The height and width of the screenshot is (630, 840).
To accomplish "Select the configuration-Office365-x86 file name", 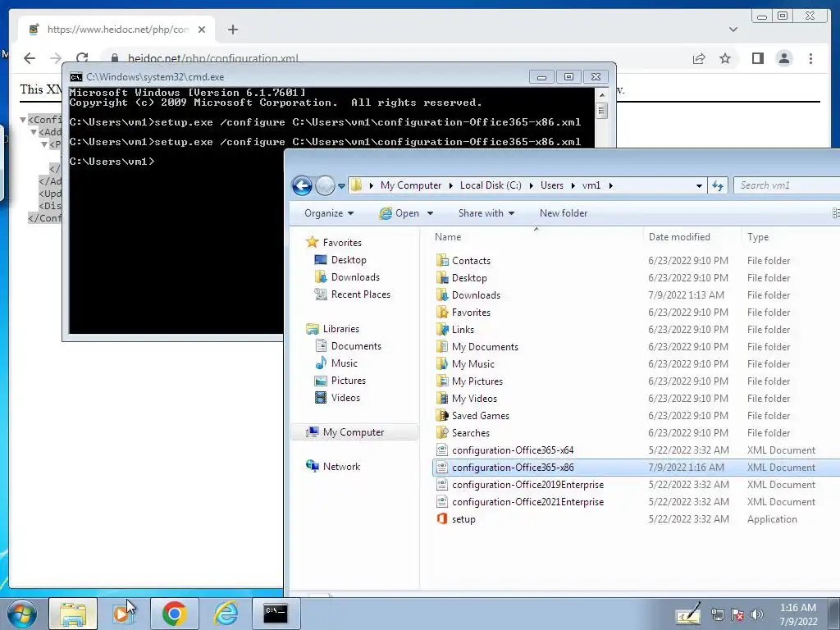I will [x=513, y=467].
